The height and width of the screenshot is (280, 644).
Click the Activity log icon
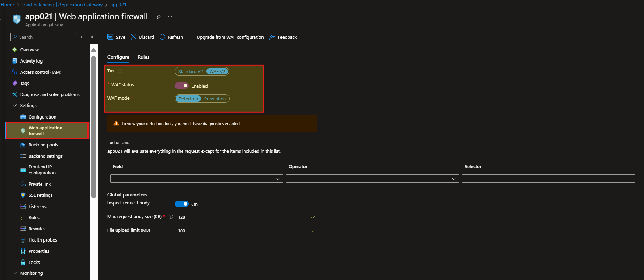(x=15, y=61)
